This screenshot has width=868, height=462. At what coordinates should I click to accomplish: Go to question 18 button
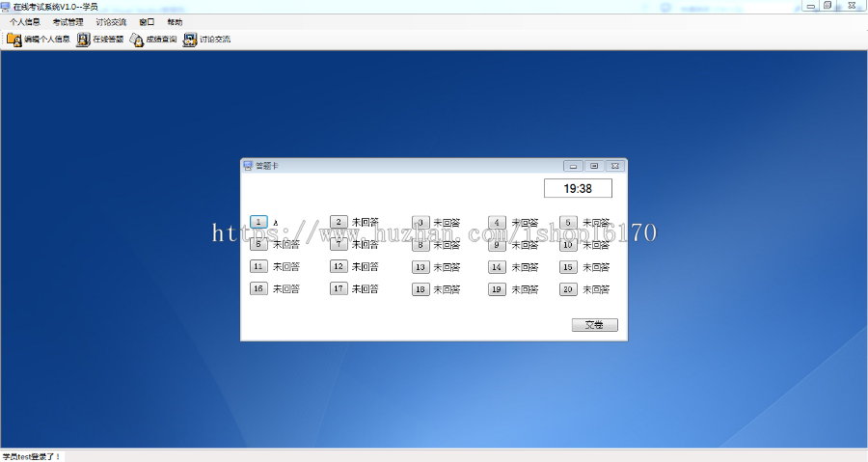[x=420, y=289]
